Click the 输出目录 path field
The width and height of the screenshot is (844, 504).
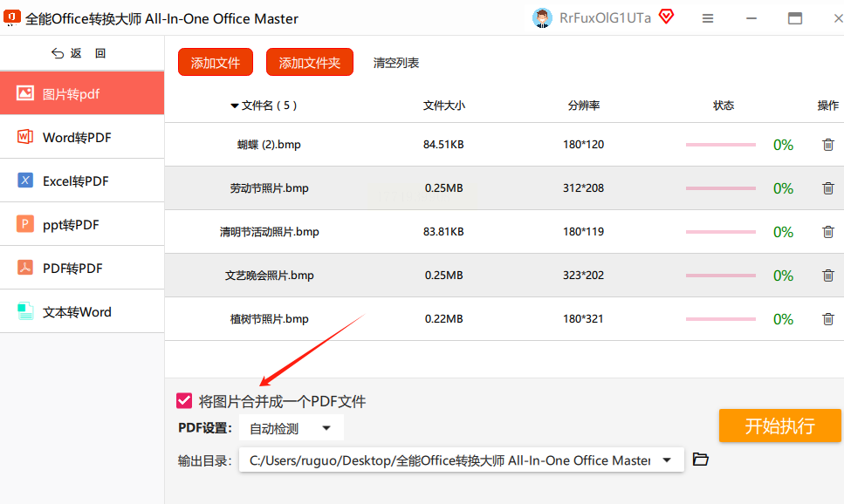pyautogui.click(x=462, y=460)
